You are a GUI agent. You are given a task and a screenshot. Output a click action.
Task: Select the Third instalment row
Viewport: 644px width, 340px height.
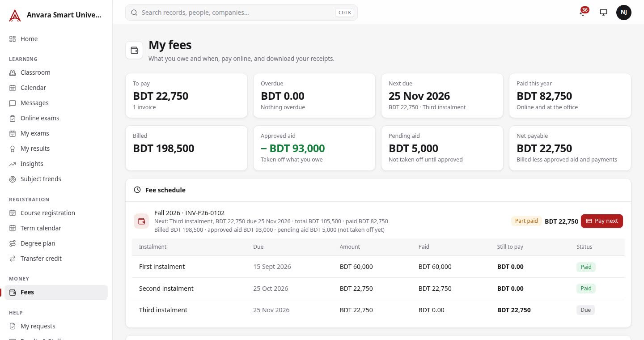pyautogui.click(x=378, y=310)
